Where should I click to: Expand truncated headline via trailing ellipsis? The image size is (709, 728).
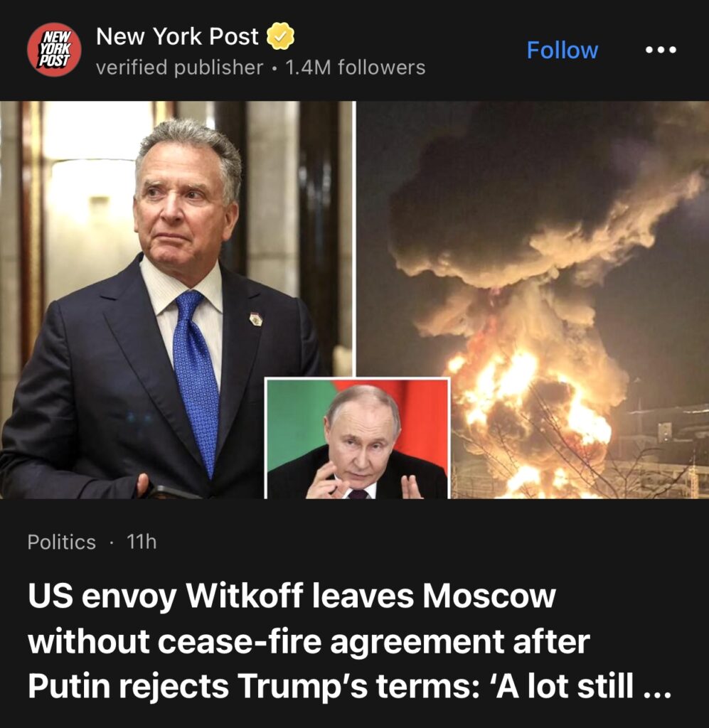point(658,691)
